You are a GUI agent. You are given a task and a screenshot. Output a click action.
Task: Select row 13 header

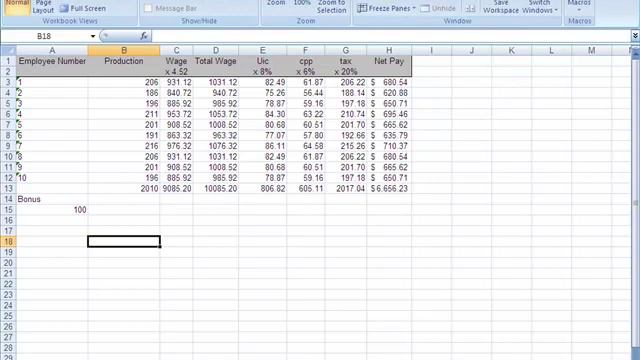point(8,189)
